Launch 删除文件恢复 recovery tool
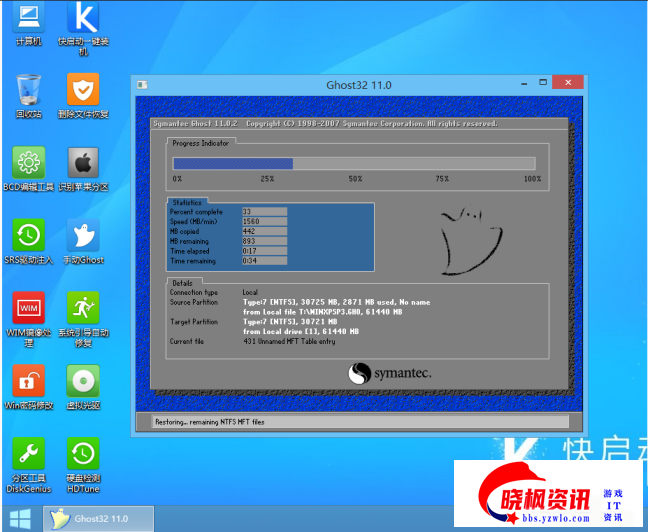 [83, 90]
